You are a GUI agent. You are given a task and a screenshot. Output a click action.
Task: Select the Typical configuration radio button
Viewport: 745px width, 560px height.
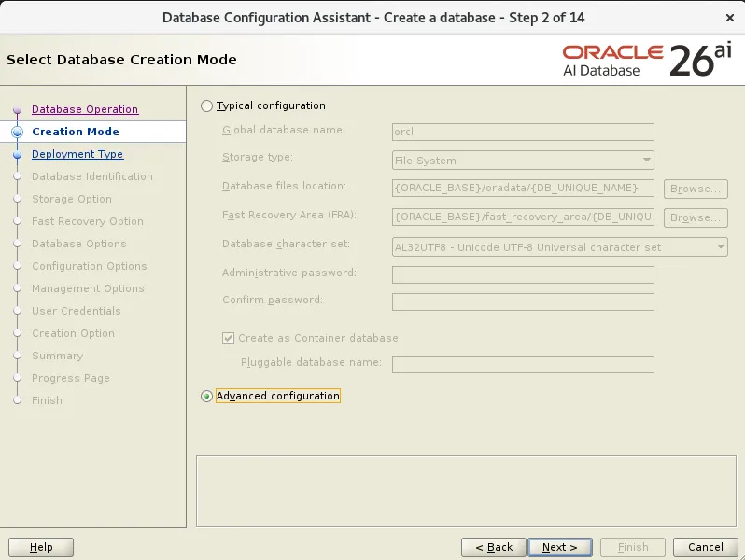coord(206,105)
